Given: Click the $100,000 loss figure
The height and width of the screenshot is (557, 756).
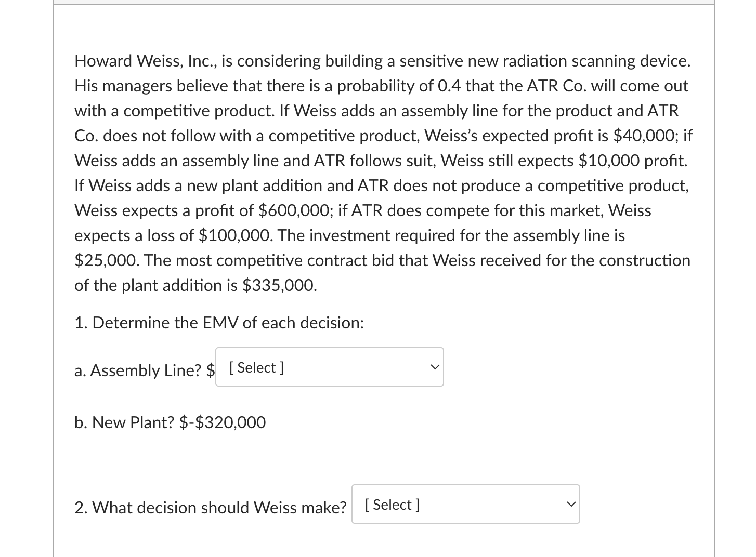Looking at the screenshot, I should point(236,235).
